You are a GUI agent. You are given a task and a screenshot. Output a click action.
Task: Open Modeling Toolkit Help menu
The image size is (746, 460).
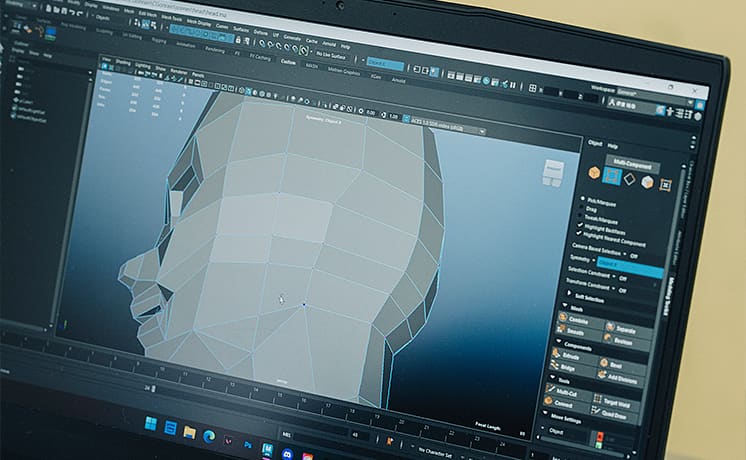pos(613,146)
